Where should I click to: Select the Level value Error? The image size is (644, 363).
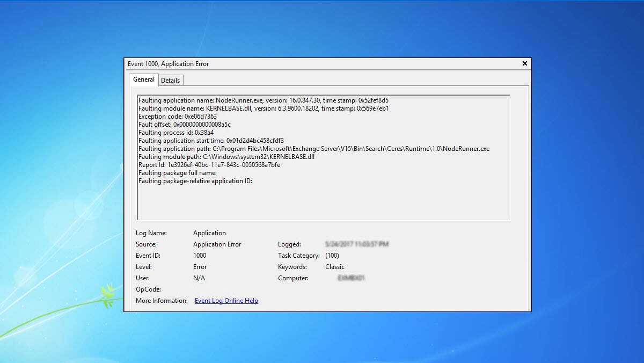200,267
